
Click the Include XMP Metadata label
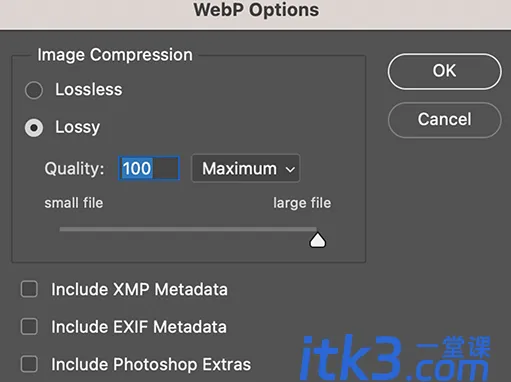tap(139, 289)
